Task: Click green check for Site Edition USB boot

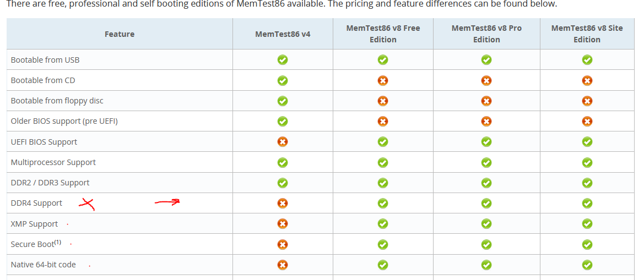Action: [x=587, y=59]
